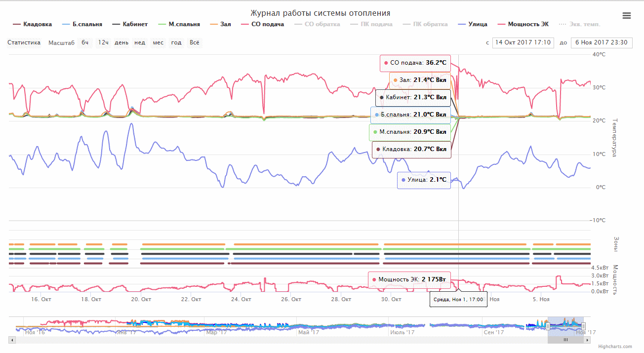Click the start date input field
Image resolution: width=644 pixels, height=353 pixels.
point(523,42)
